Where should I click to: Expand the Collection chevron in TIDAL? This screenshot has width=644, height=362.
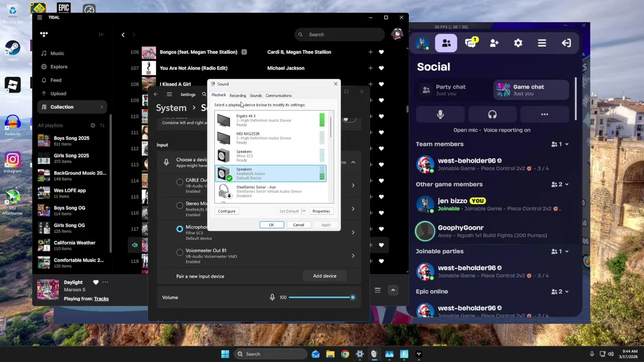(x=102, y=107)
